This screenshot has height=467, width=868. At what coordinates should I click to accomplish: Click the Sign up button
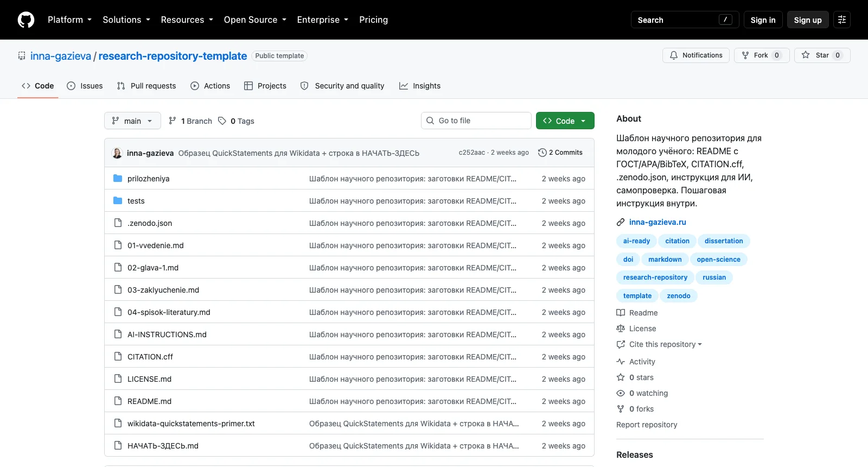click(x=808, y=20)
